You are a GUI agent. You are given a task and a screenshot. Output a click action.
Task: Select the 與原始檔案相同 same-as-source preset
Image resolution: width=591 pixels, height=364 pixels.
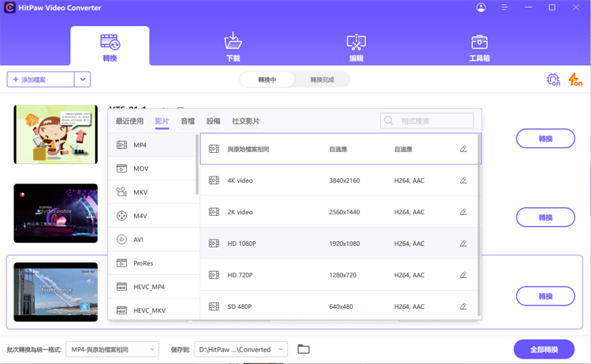339,149
